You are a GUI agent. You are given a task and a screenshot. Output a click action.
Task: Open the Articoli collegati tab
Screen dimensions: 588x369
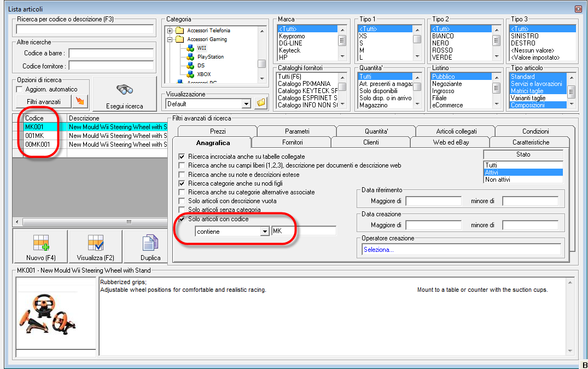point(456,131)
